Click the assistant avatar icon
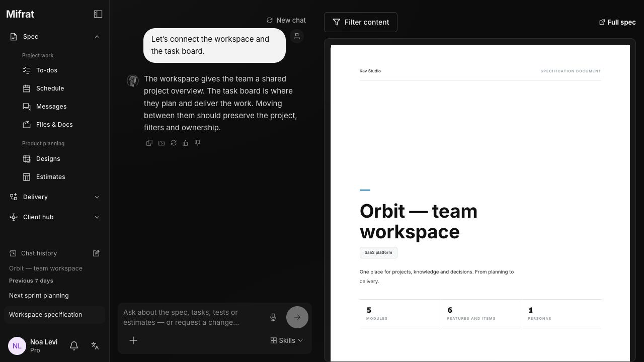 pyautogui.click(x=133, y=81)
